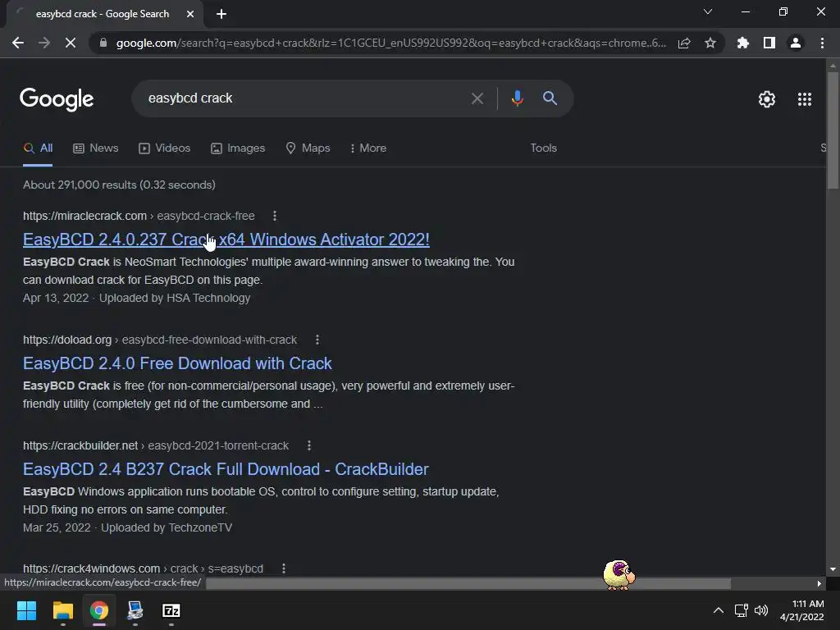Close the easybcd crack search tab
The width and height of the screenshot is (840, 630).
(x=190, y=14)
